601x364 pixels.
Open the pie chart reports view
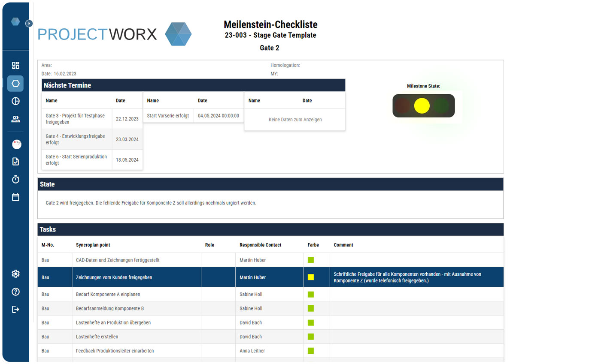coord(15,101)
